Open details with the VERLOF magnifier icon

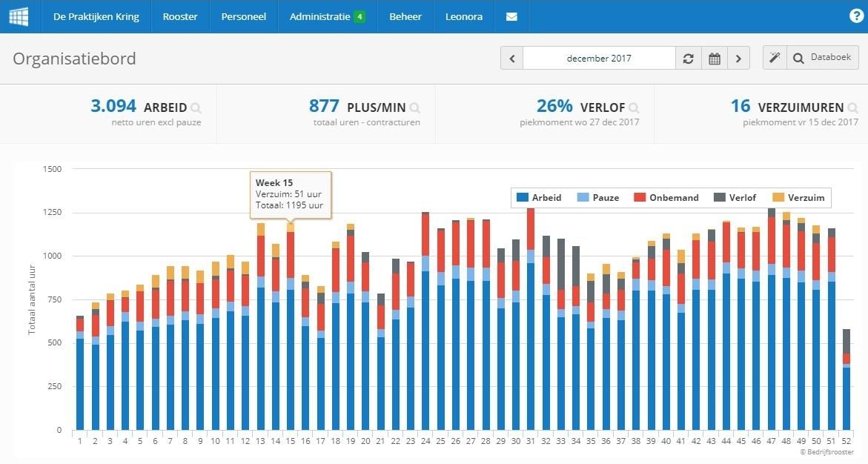(635, 107)
